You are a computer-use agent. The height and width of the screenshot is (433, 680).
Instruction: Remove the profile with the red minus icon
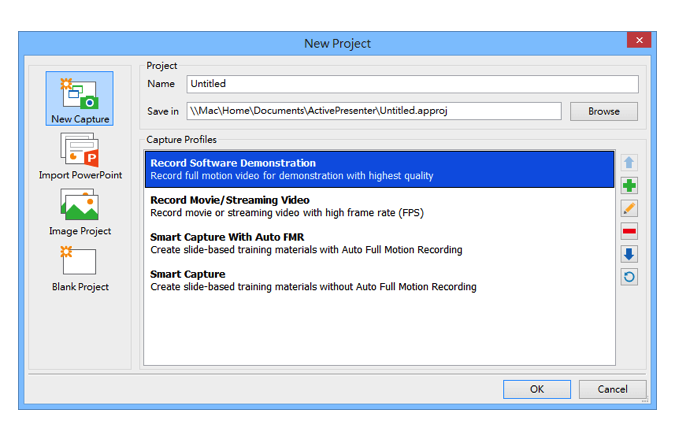[x=629, y=232]
